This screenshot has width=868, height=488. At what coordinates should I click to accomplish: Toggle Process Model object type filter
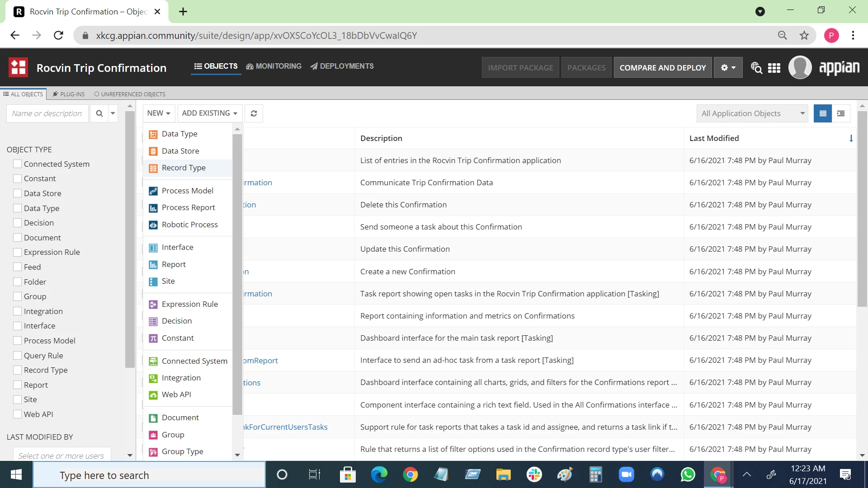tap(17, 341)
